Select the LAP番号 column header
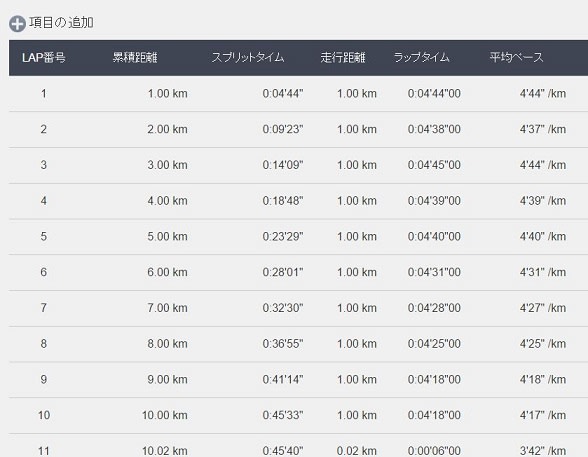The height and width of the screenshot is (457, 588). coord(44,57)
